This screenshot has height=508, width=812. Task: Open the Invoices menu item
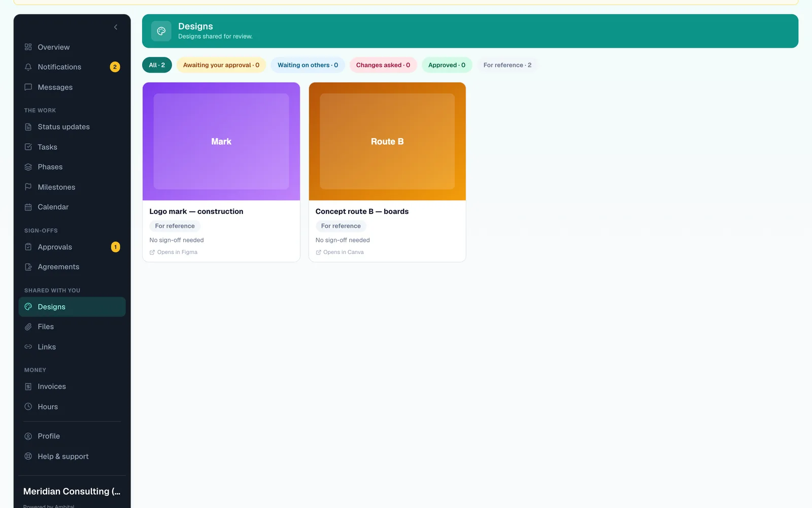(x=72, y=387)
